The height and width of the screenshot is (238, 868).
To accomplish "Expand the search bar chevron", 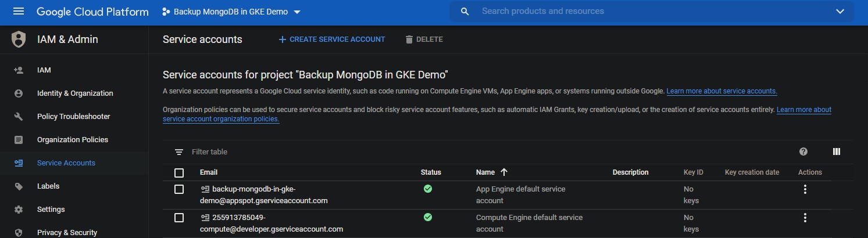I will tap(840, 12).
